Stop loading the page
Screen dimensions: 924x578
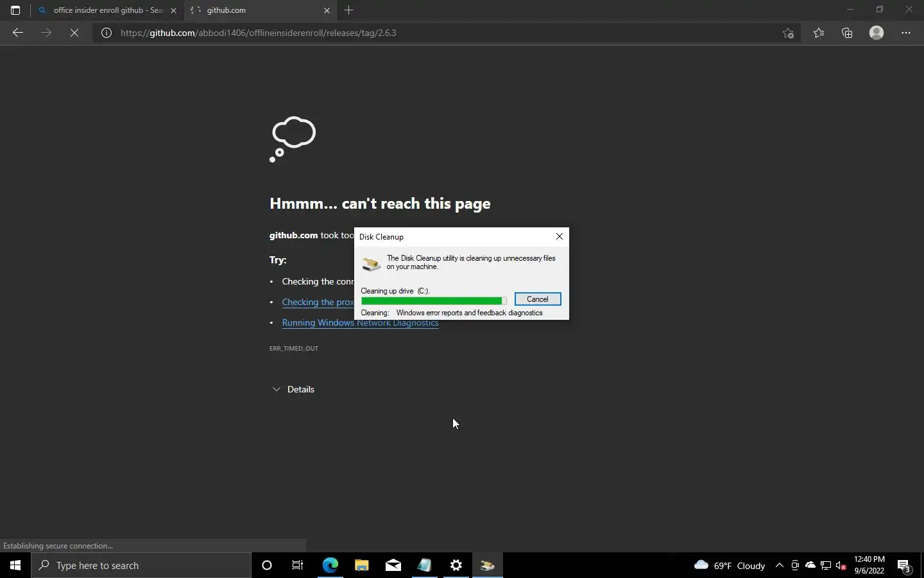74,33
